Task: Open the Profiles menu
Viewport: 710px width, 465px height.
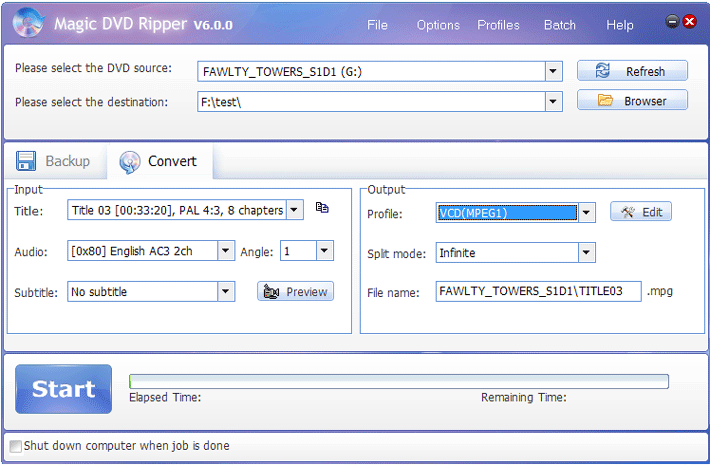Action: point(498,25)
